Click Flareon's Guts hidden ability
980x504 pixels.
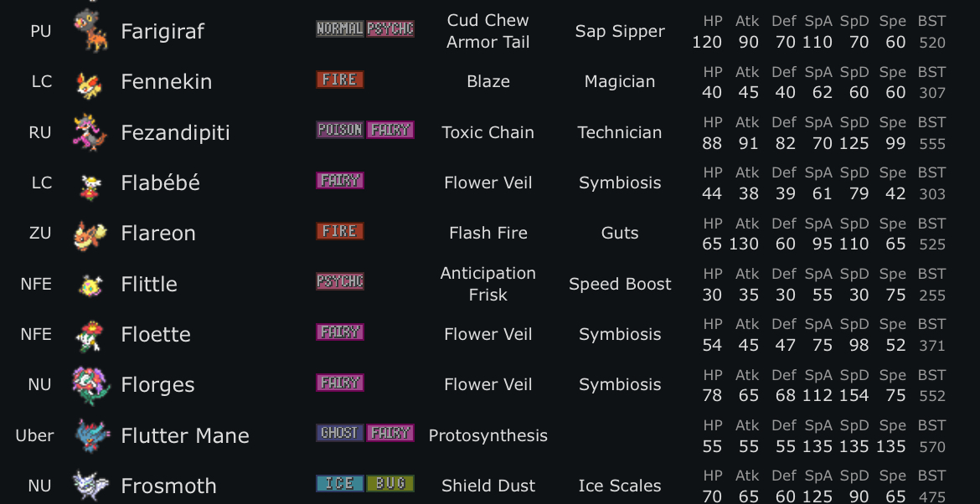(x=620, y=233)
